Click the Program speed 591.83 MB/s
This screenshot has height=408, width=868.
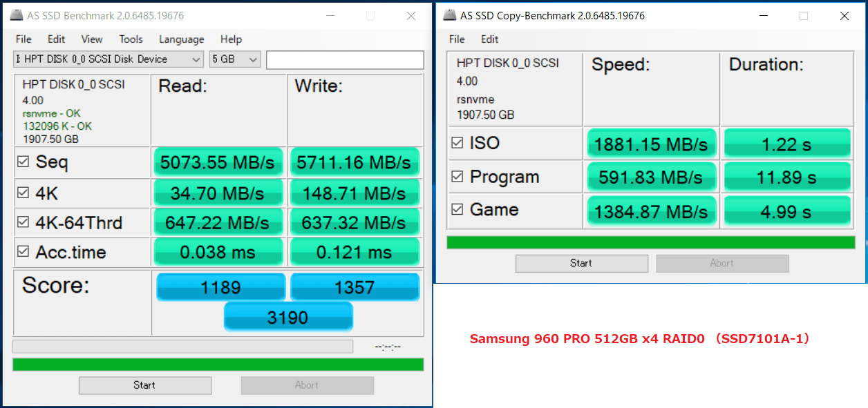point(652,177)
